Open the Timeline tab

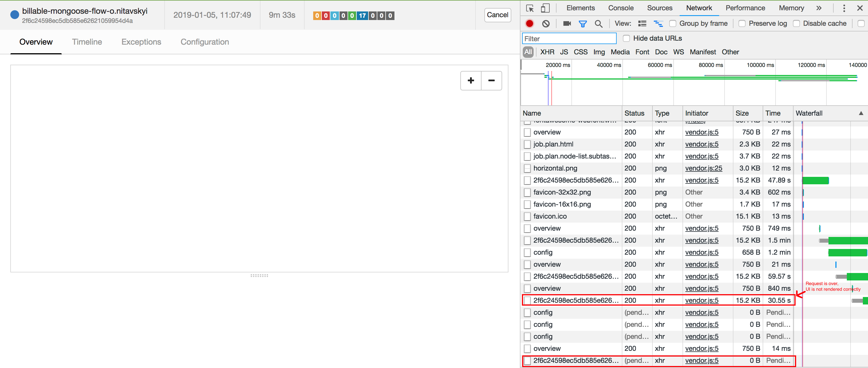pos(87,42)
